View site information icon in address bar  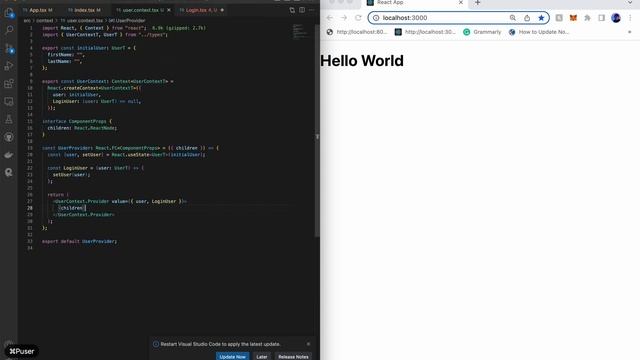click(x=376, y=18)
